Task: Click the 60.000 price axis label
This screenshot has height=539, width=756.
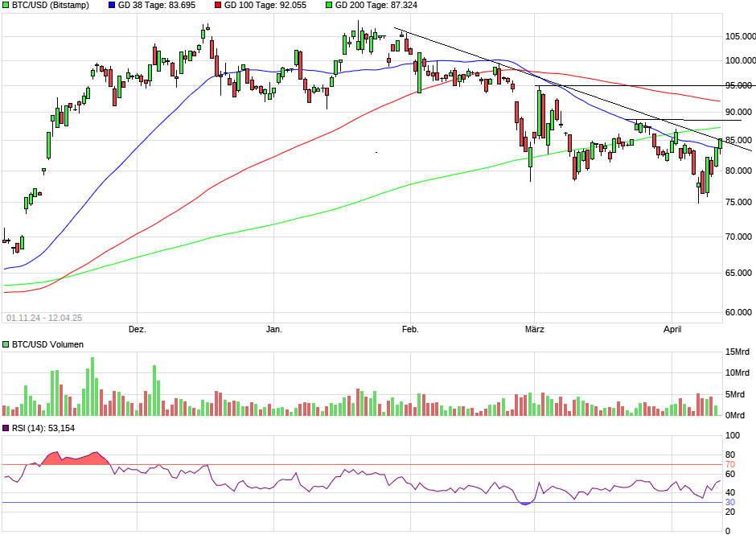Action: [x=738, y=312]
